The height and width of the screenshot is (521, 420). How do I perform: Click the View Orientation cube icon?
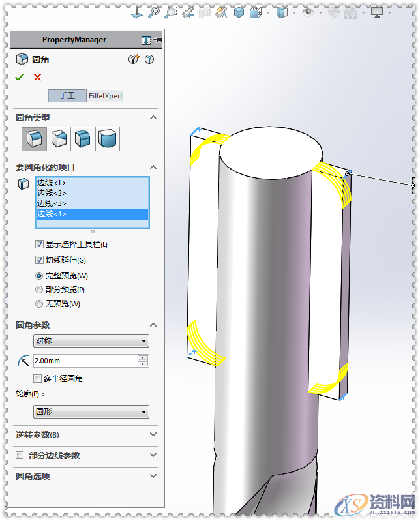point(239,12)
